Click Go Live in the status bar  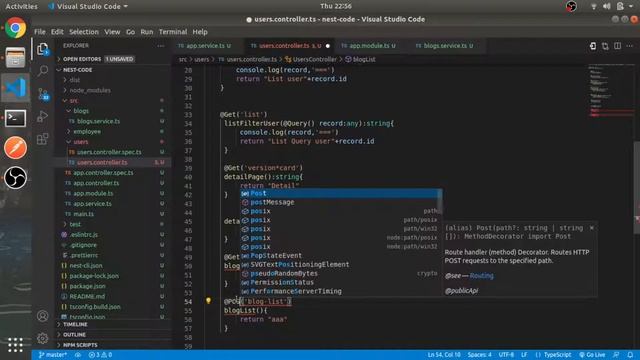592,355
